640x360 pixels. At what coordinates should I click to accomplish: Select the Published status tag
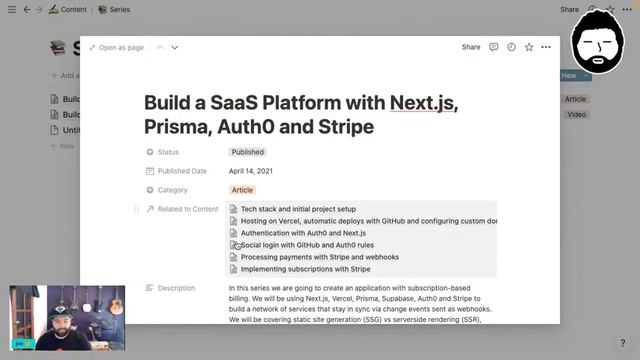click(247, 152)
